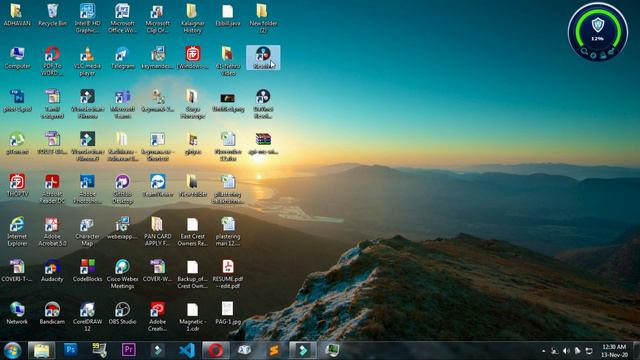Select the Adobe Creative Cloud shortcut
Image resolution: width=640 pixels, height=360 pixels.
158,316
